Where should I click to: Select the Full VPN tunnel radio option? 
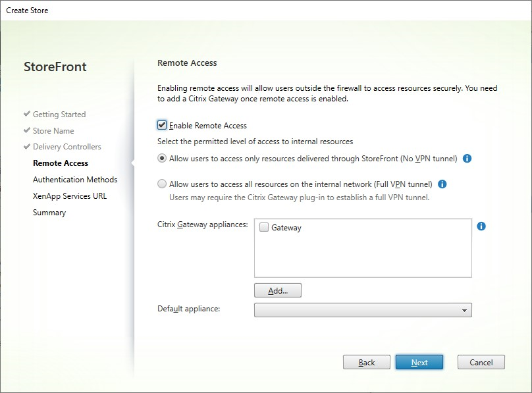(162, 184)
